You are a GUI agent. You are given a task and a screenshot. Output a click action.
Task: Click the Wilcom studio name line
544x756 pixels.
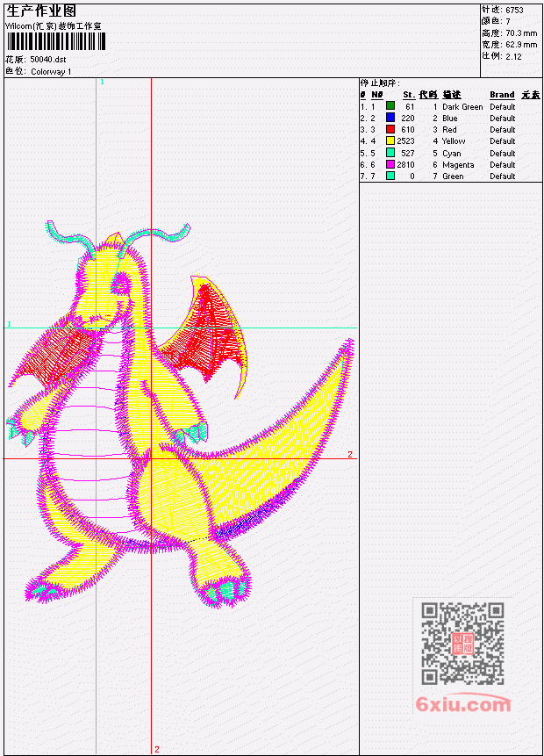(53, 26)
